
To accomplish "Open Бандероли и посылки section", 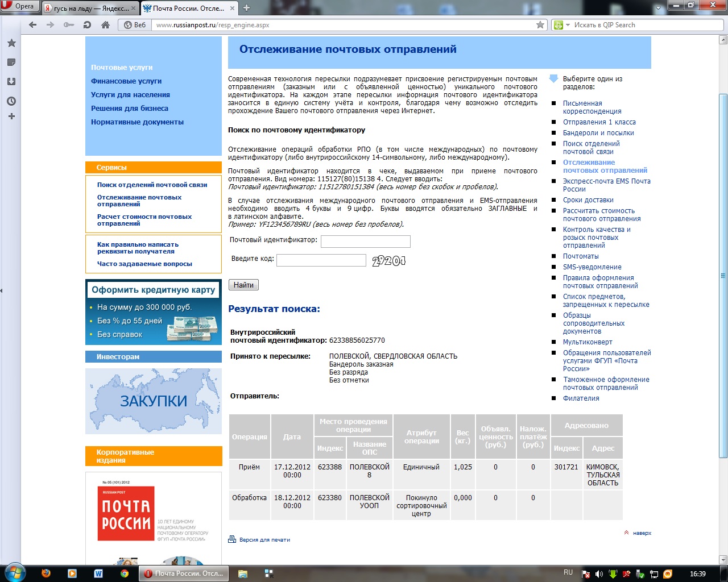I will coord(598,133).
